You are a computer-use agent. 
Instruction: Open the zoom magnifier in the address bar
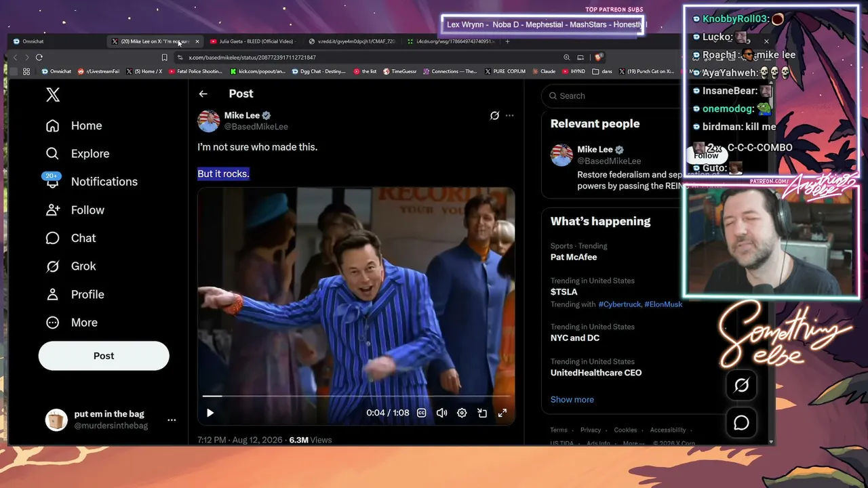point(567,58)
